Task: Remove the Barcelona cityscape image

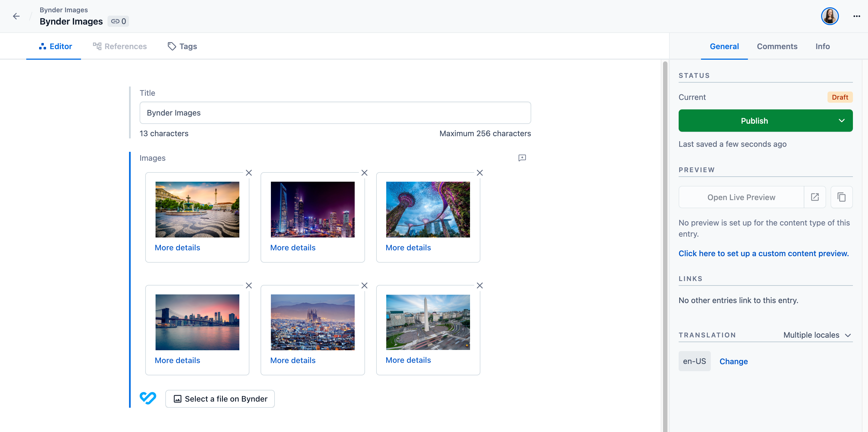Action: 364,285
